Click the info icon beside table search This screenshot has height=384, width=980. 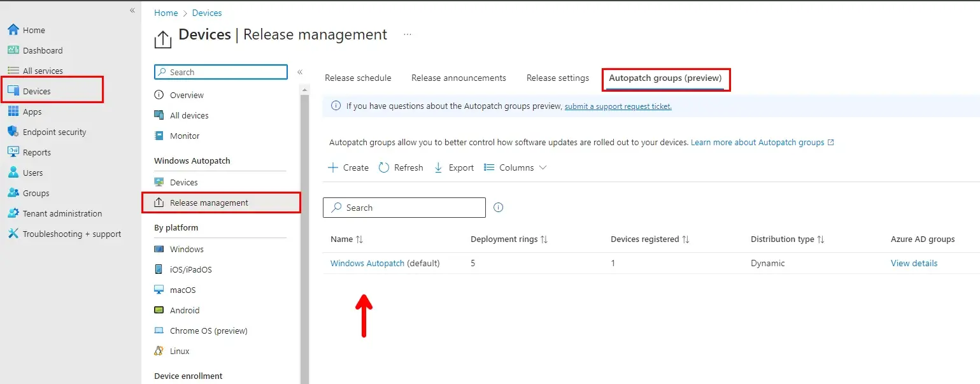(499, 208)
